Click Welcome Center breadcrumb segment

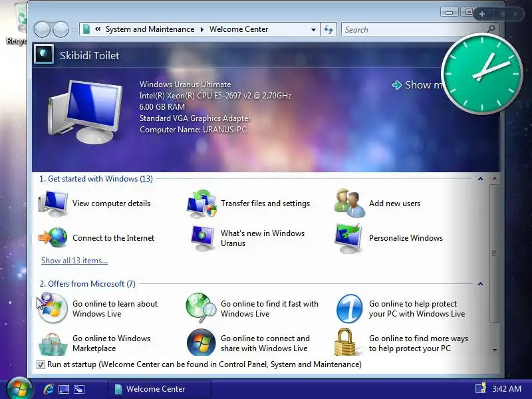(239, 29)
